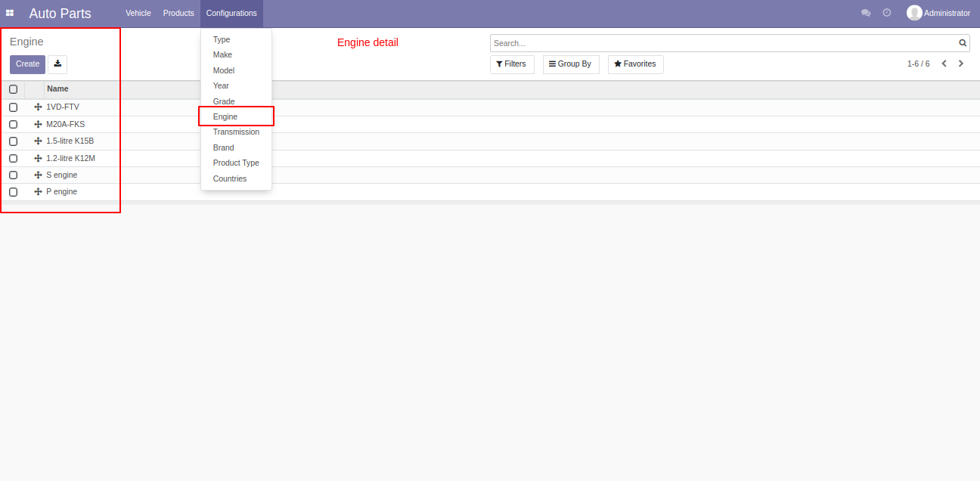Grab the drag handle for 1.2-litre K12M

(38, 158)
